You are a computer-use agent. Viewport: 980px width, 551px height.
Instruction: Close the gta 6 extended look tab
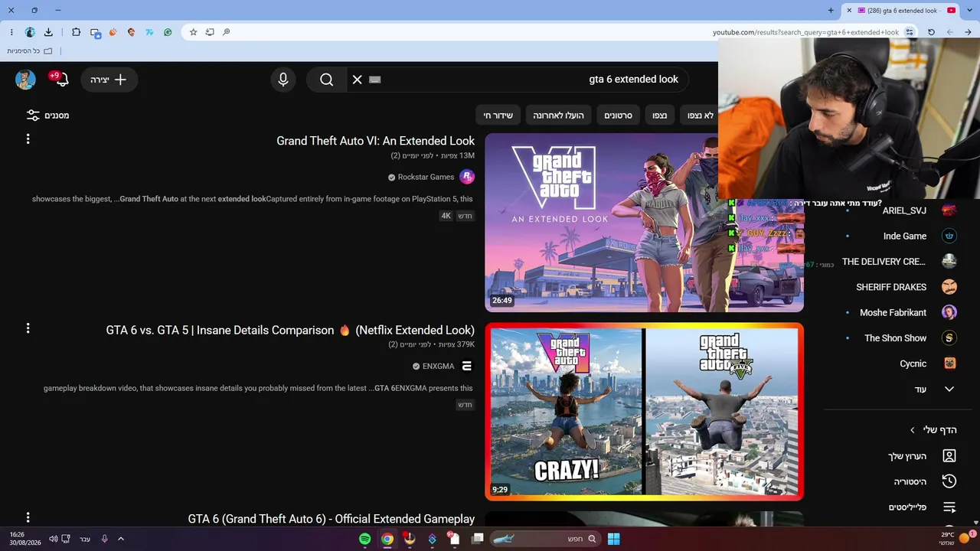click(849, 11)
